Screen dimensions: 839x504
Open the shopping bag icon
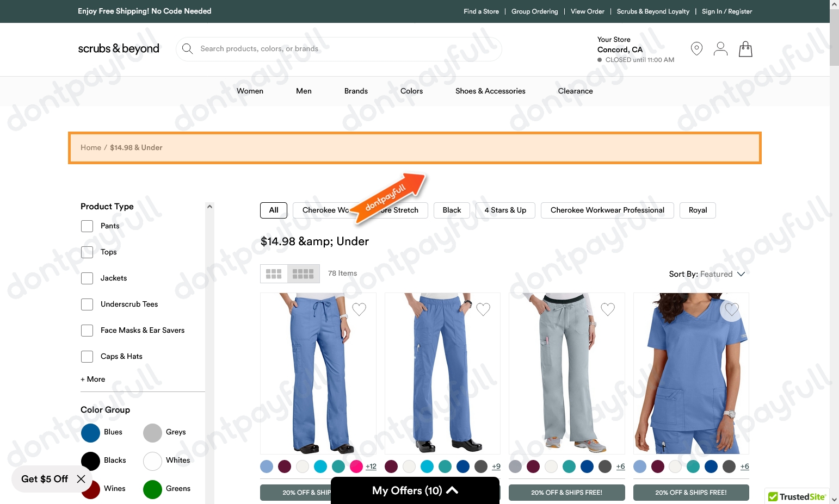point(745,49)
